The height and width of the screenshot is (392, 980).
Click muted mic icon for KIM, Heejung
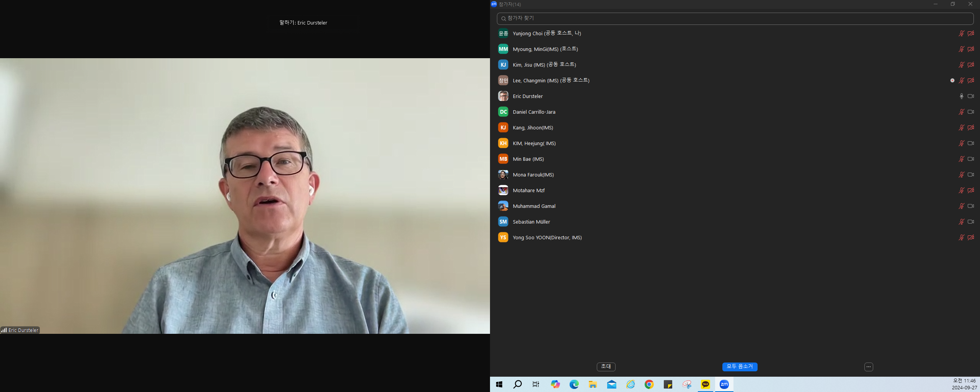[961, 143]
